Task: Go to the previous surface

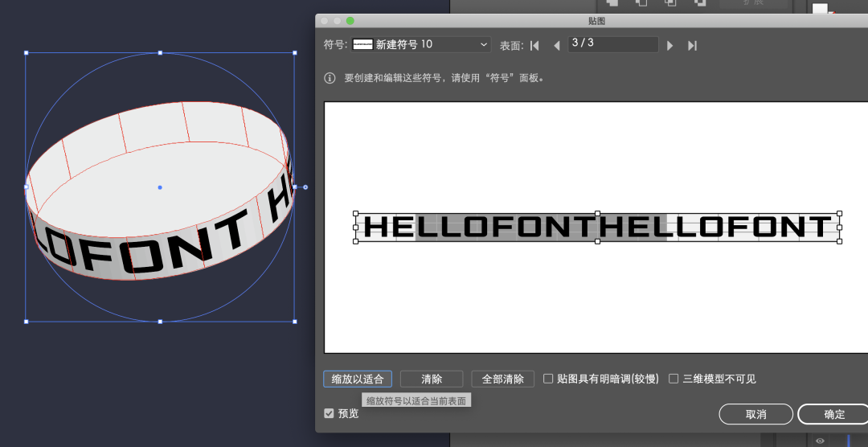Action: [556, 46]
